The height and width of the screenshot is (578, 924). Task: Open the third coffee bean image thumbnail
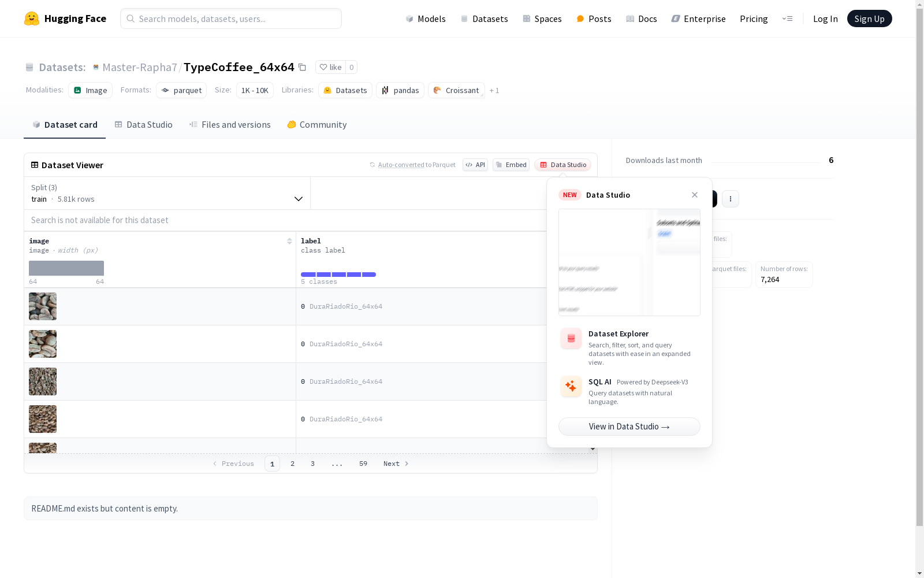tap(43, 381)
